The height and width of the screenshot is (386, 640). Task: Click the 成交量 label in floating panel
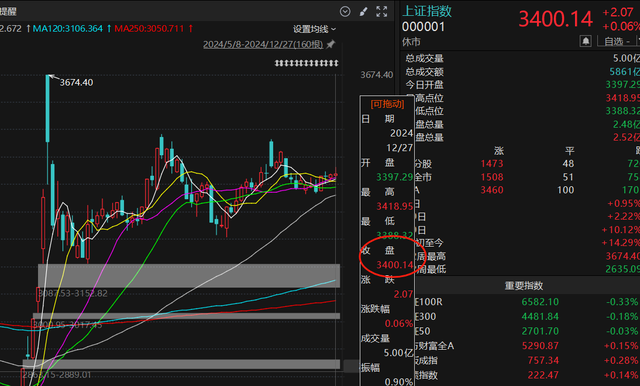click(375, 338)
